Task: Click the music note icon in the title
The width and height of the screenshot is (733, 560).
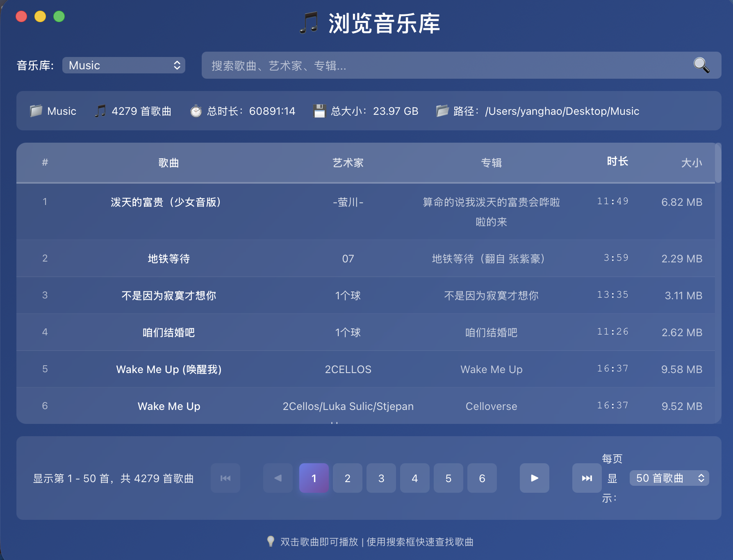Action: 310,24
